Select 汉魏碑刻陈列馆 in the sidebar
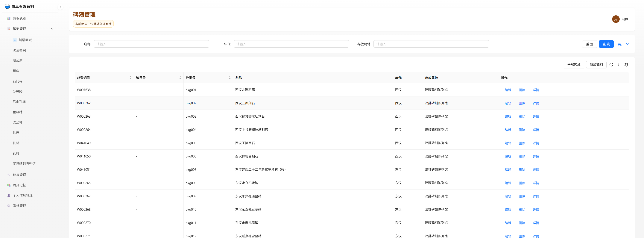Screen dimensions: 644x238 coord(24,163)
